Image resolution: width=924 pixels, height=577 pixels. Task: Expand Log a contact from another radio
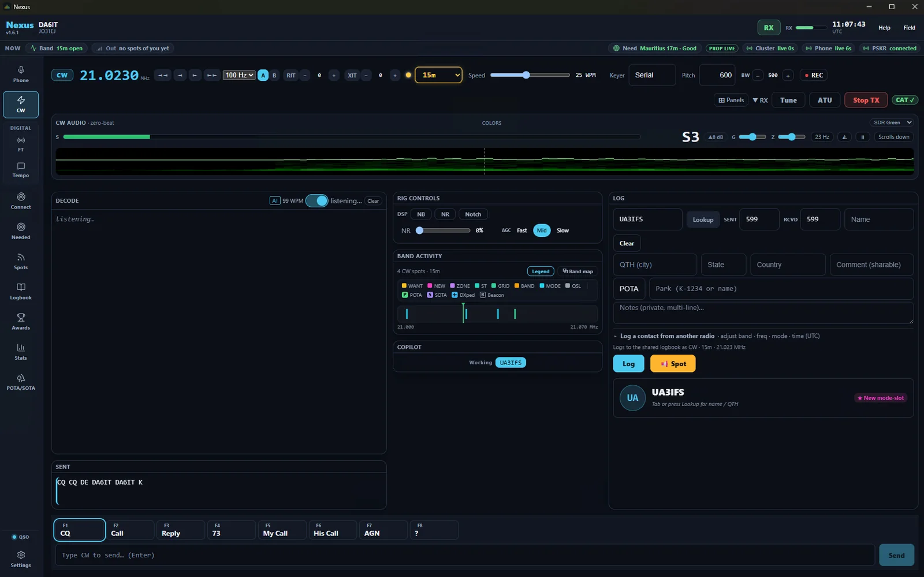[x=667, y=336]
